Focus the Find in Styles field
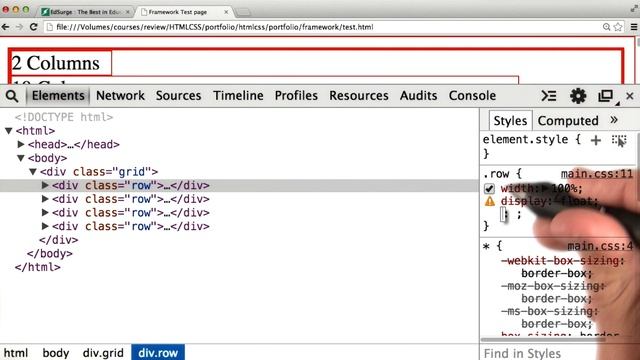640x360 pixels. click(x=559, y=353)
